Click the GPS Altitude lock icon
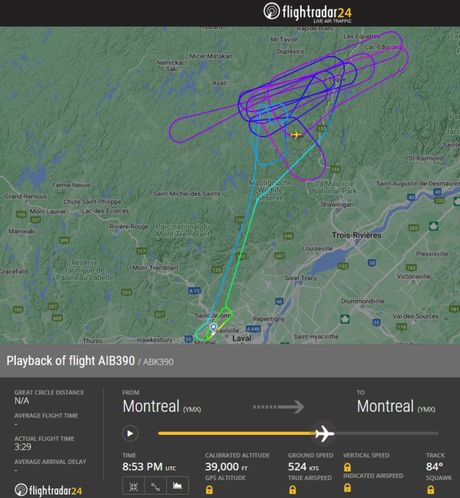The width and height of the screenshot is (460, 498). pyautogui.click(x=209, y=490)
